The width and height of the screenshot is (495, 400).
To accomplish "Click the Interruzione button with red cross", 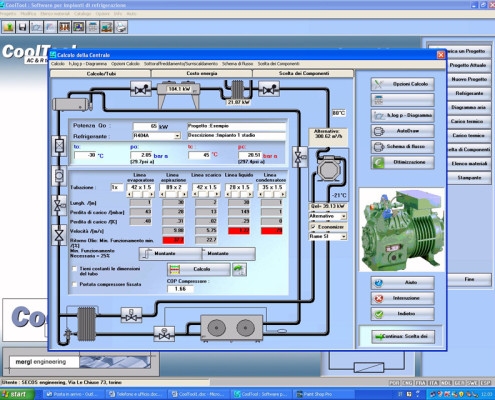I will click(402, 298).
